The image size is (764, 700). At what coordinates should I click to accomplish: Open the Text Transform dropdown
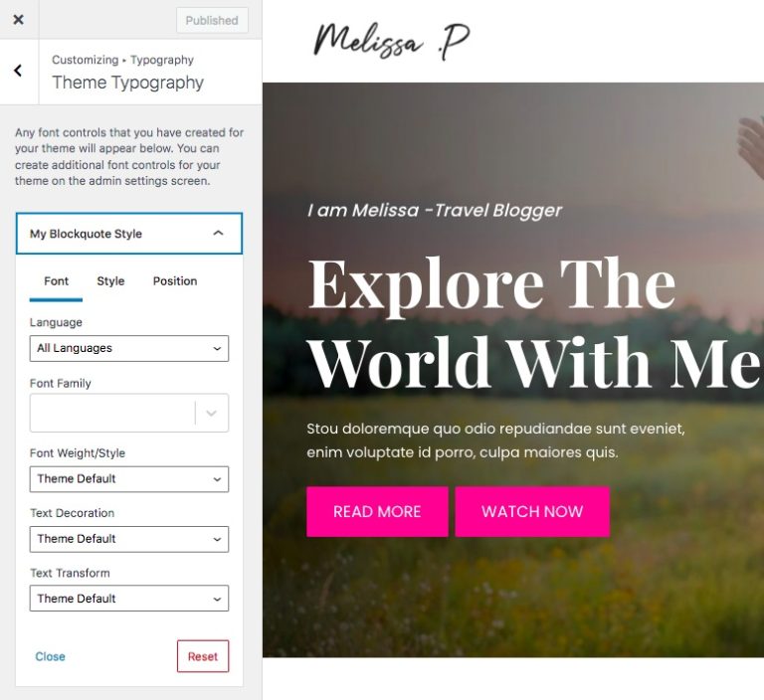pyautogui.click(x=129, y=599)
